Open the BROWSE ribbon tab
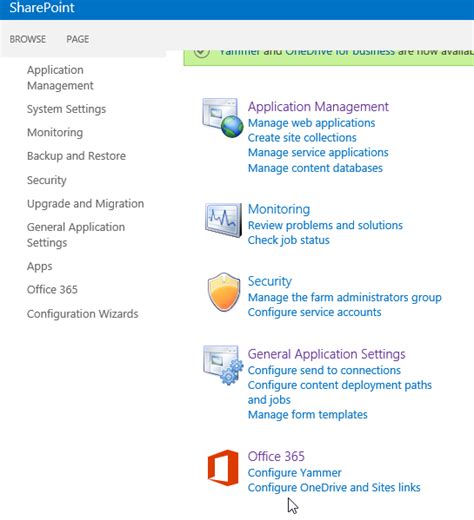 click(28, 39)
